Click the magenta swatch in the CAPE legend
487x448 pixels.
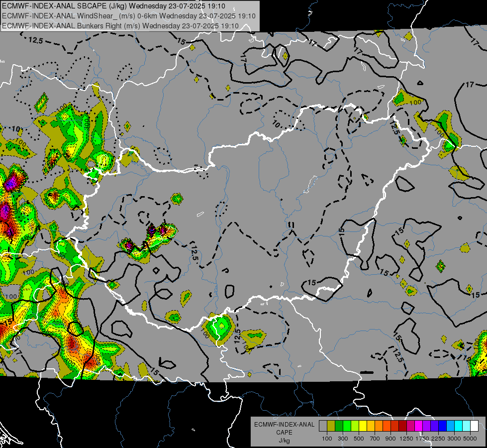coord(419,426)
